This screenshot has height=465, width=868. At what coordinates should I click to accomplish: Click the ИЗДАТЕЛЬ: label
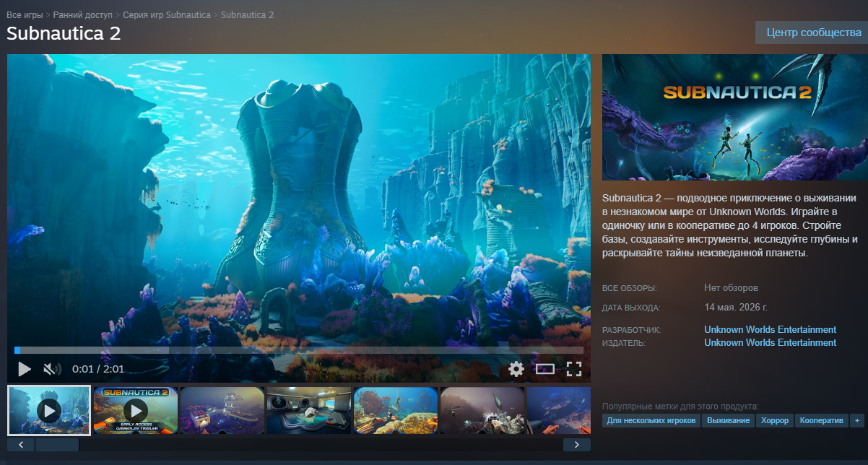click(624, 343)
